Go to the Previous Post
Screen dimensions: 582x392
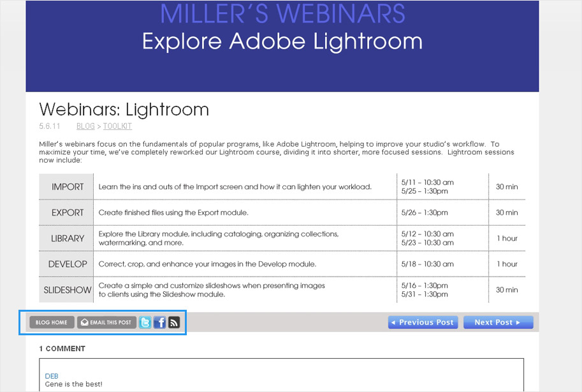[x=423, y=323]
